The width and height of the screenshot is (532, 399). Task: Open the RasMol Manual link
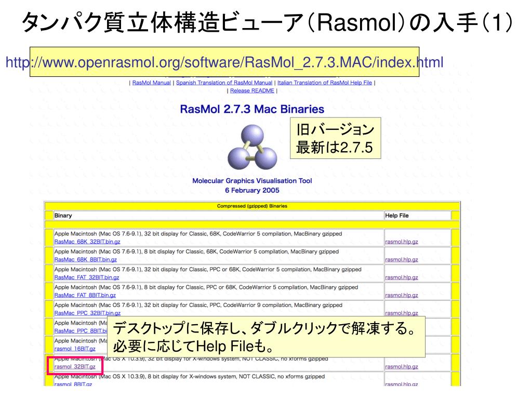coord(151,83)
